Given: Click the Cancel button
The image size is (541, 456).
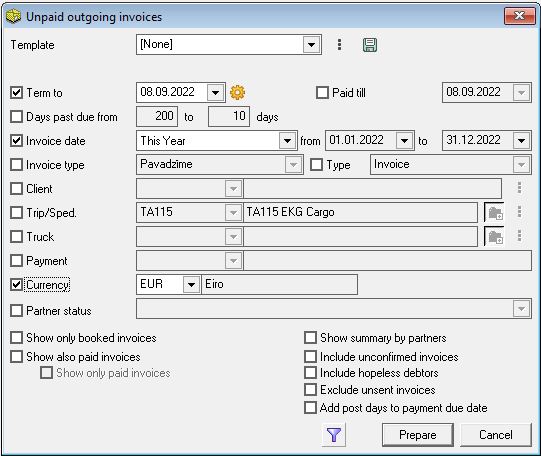Looking at the screenshot, I should point(495,435).
